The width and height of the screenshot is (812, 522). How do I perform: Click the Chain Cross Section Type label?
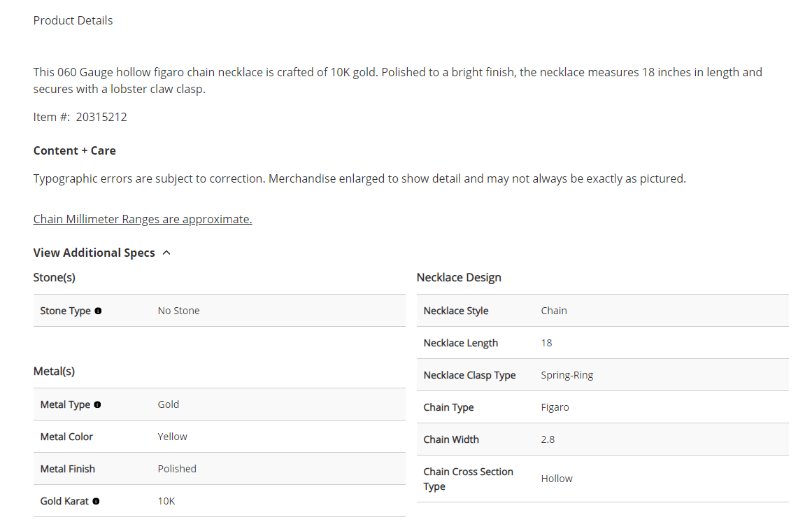pos(468,479)
